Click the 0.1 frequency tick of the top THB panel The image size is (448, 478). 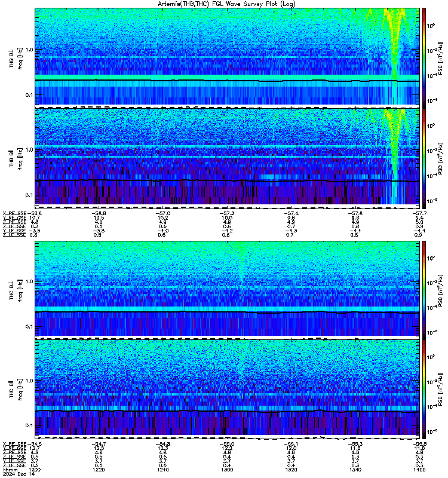29,95
